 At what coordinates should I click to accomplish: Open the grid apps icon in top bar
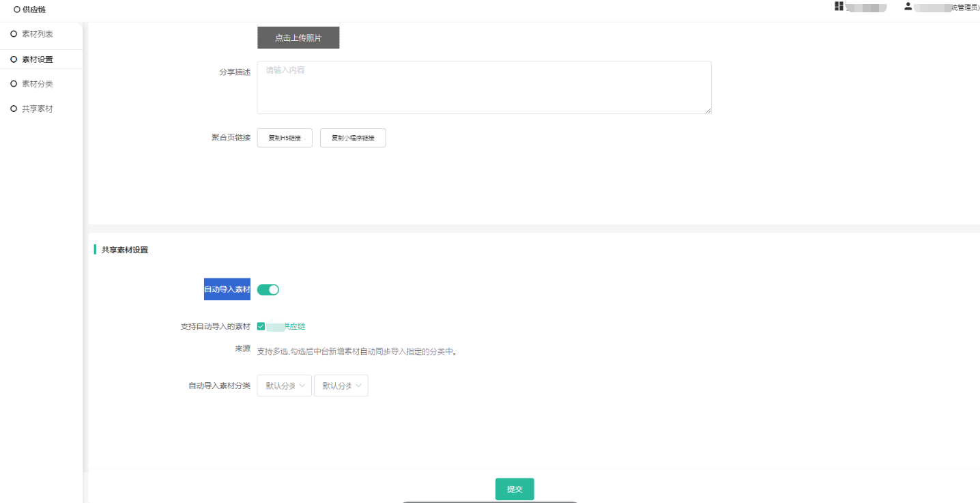pyautogui.click(x=839, y=6)
